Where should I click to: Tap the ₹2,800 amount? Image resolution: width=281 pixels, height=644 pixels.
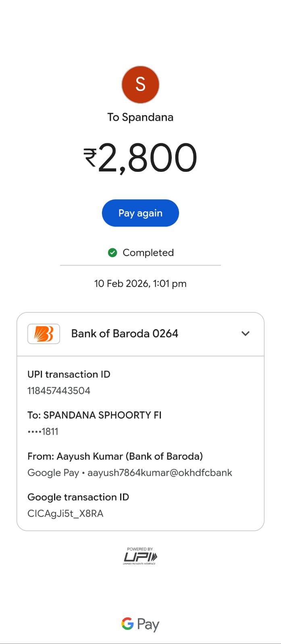coord(140,158)
